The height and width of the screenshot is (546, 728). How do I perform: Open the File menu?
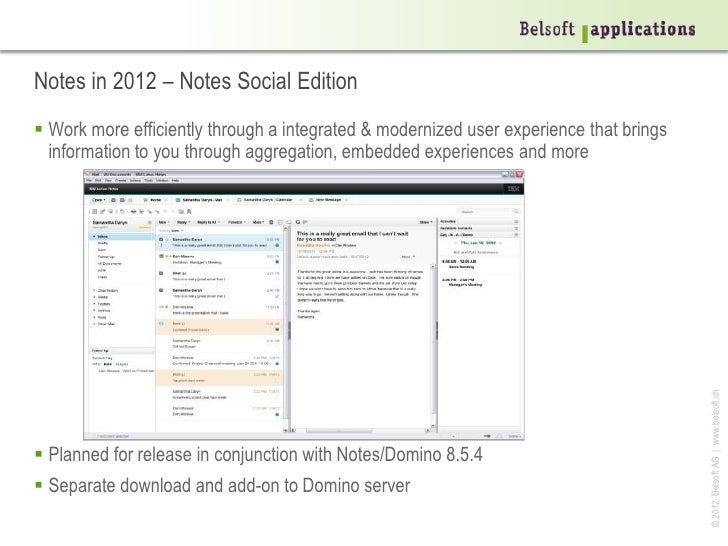[x=89, y=180]
